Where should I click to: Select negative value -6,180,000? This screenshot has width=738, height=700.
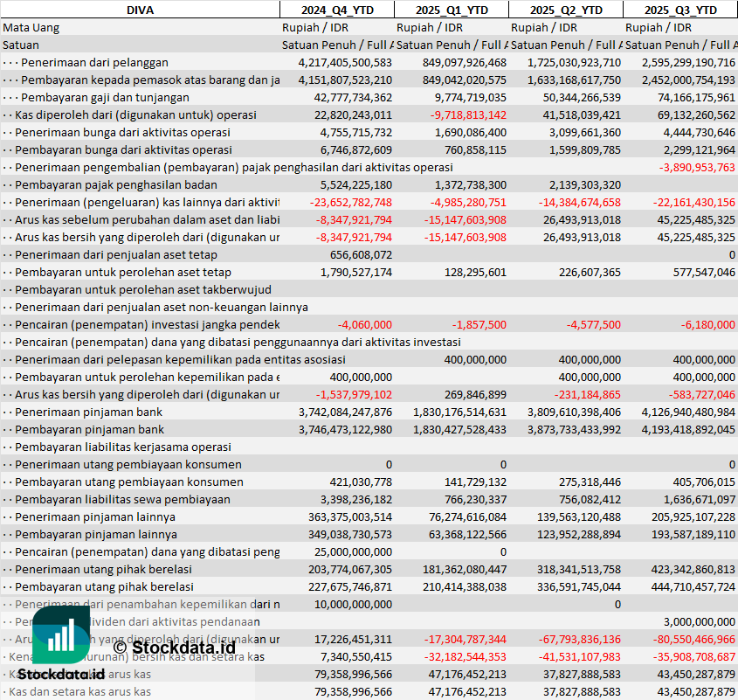[708, 324]
